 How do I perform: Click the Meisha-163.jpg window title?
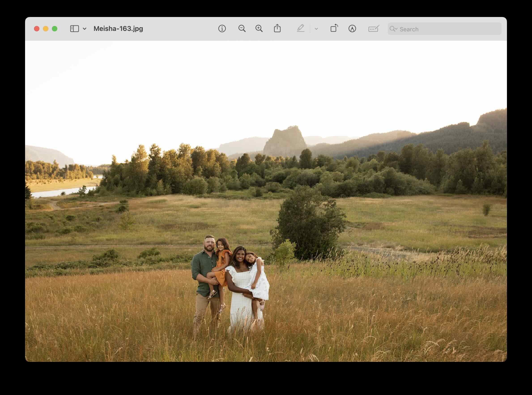[x=118, y=29]
